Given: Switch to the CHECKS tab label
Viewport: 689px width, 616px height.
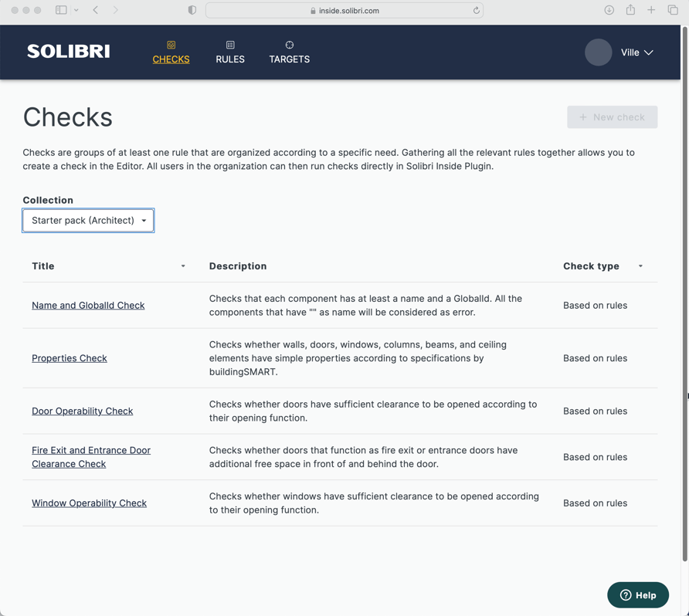Looking at the screenshot, I should point(171,59).
